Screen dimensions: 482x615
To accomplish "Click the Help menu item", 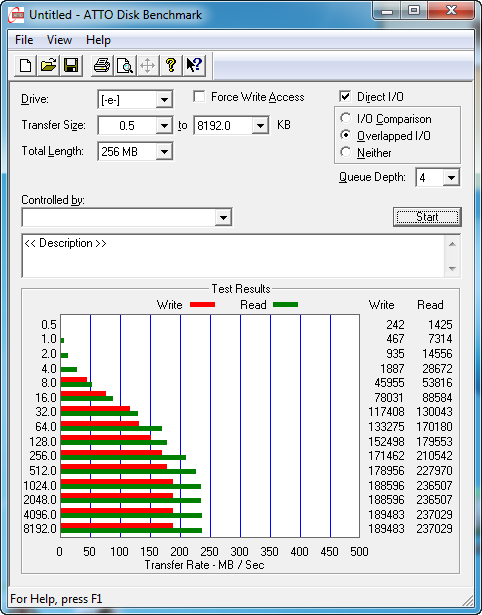I will [x=98, y=40].
